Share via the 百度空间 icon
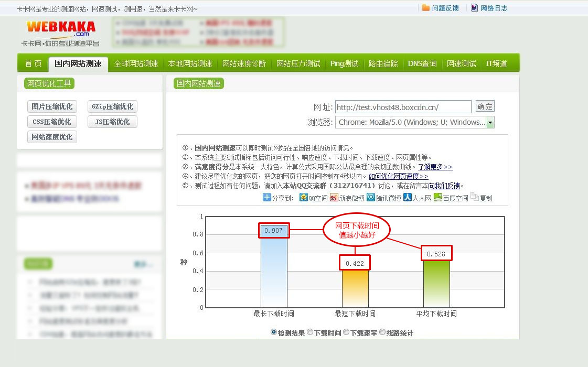This screenshot has height=367, width=588. [x=437, y=197]
